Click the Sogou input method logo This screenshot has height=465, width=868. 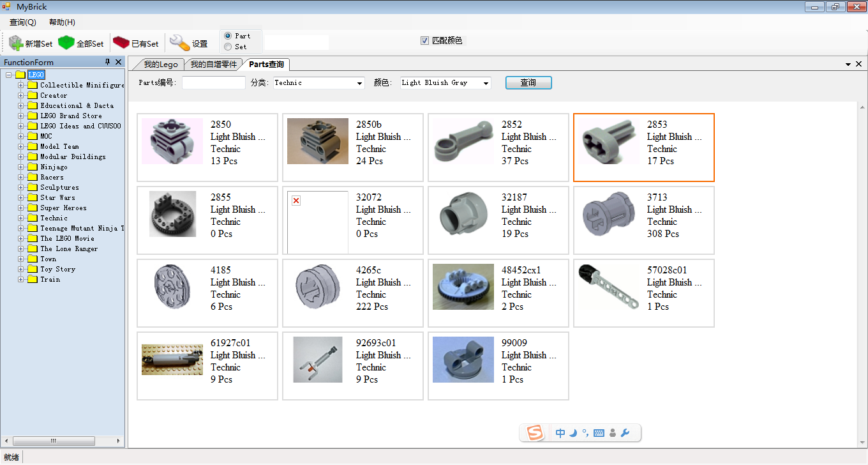point(534,433)
